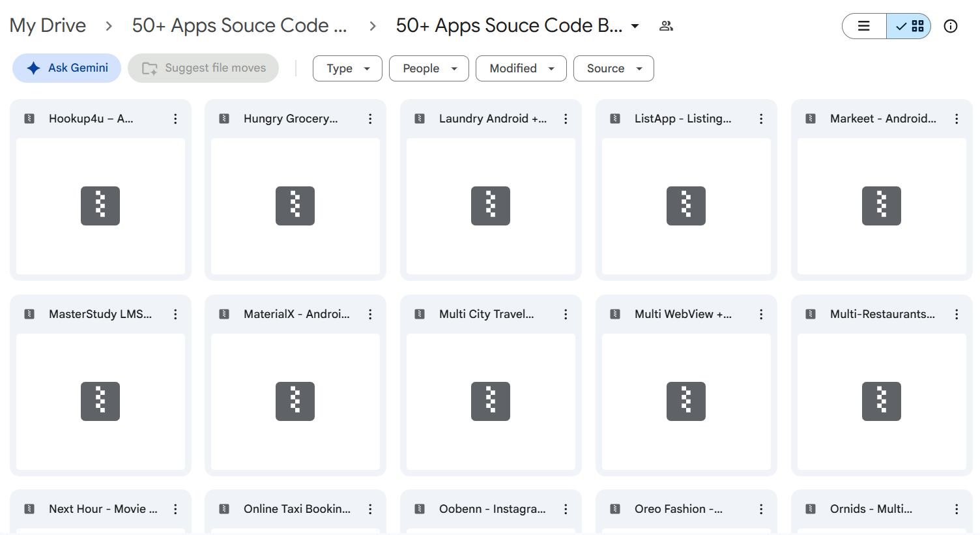Go to My Drive breadcrumb
Image resolution: width=980 pixels, height=535 pixels.
(x=48, y=25)
